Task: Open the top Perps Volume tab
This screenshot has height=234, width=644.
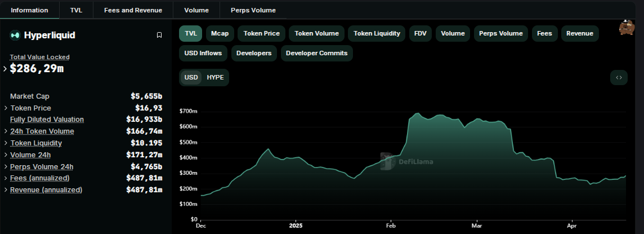Action: 253,10
